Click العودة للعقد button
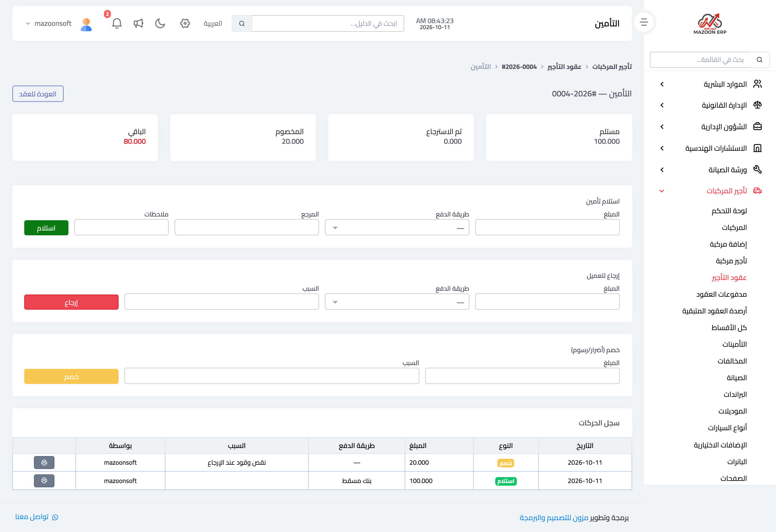This screenshot has width=776, height=532. tap(38, 94)
